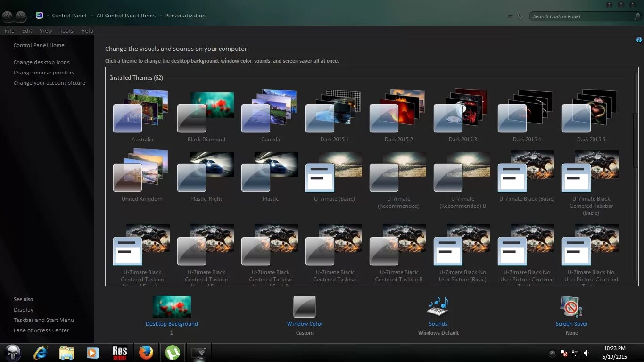Expand the address bar recent pages dropdown
This screenshot has width=644, height=362.
click(510, 16)
